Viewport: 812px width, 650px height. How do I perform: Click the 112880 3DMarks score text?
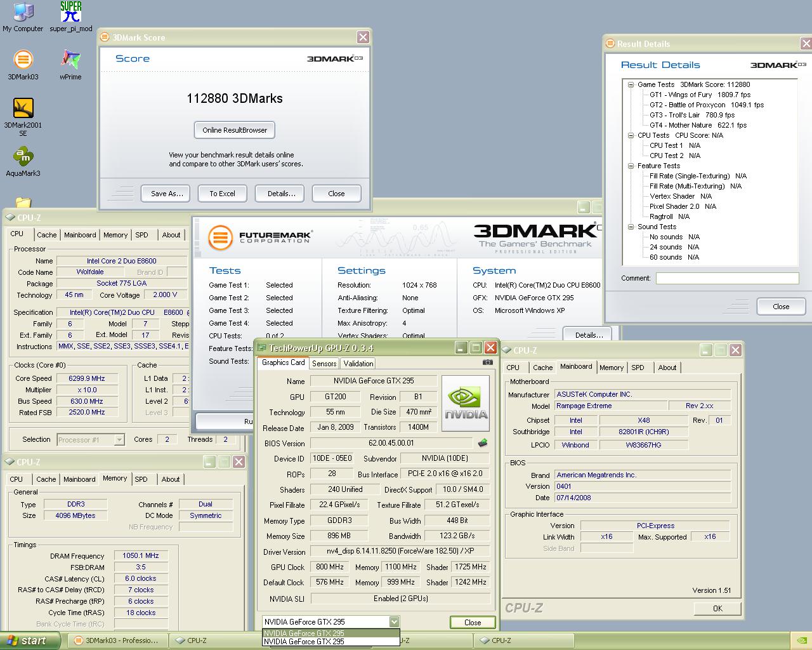pyautogui.click(x=235, y=98)
